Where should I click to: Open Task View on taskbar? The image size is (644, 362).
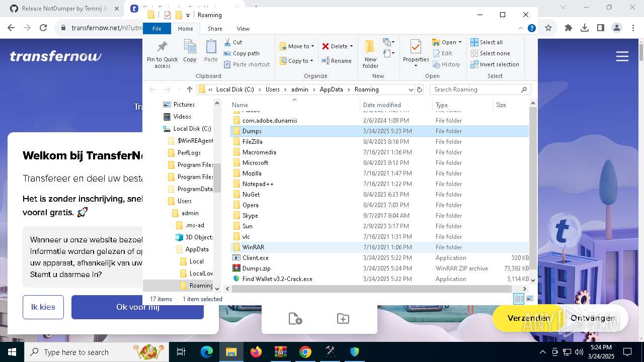tap(181, 352)
